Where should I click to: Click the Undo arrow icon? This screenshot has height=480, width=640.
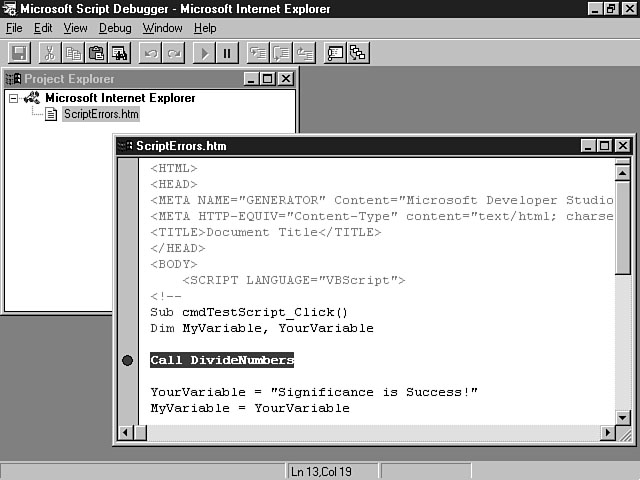(151, 53)
